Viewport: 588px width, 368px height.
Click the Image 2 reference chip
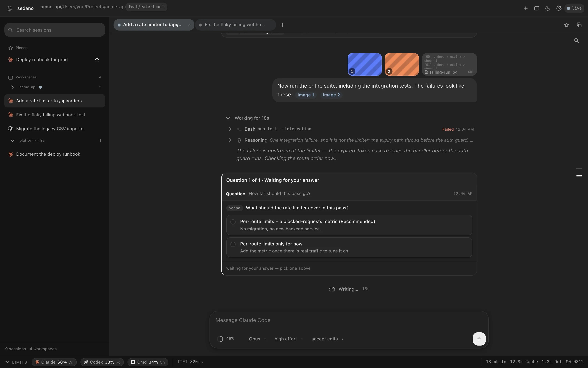tap(331, 95)
